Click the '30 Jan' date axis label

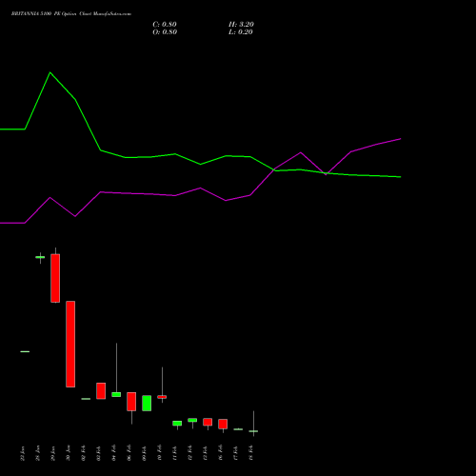69,453
